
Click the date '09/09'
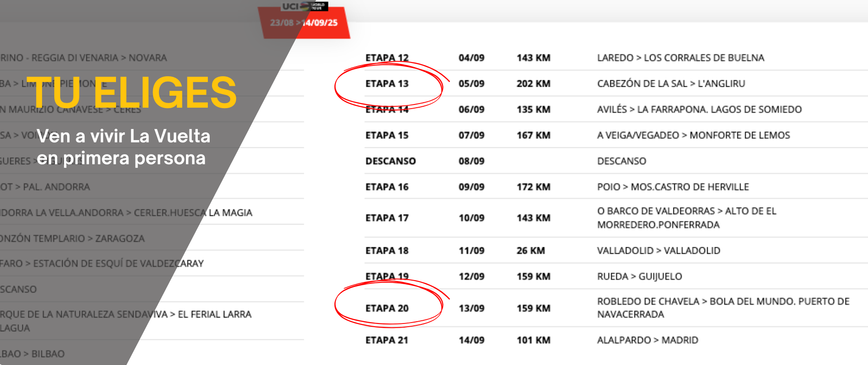pos(471,187)
